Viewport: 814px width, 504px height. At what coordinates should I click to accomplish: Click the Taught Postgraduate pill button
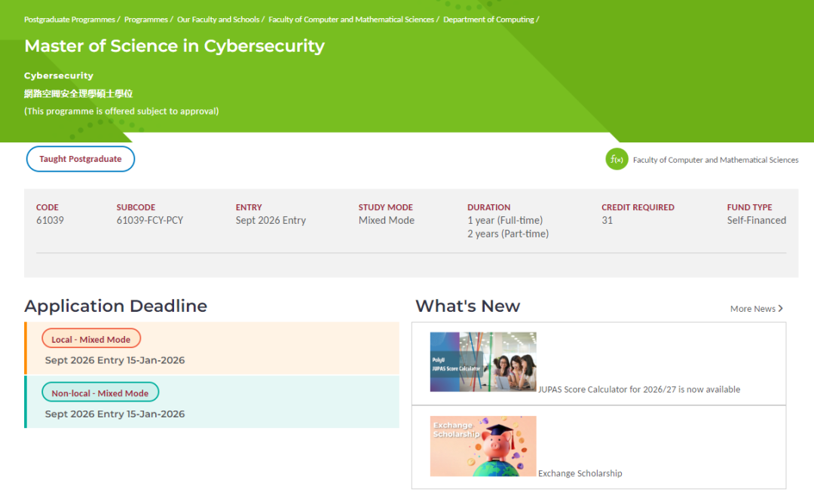[x=81, y=159]
